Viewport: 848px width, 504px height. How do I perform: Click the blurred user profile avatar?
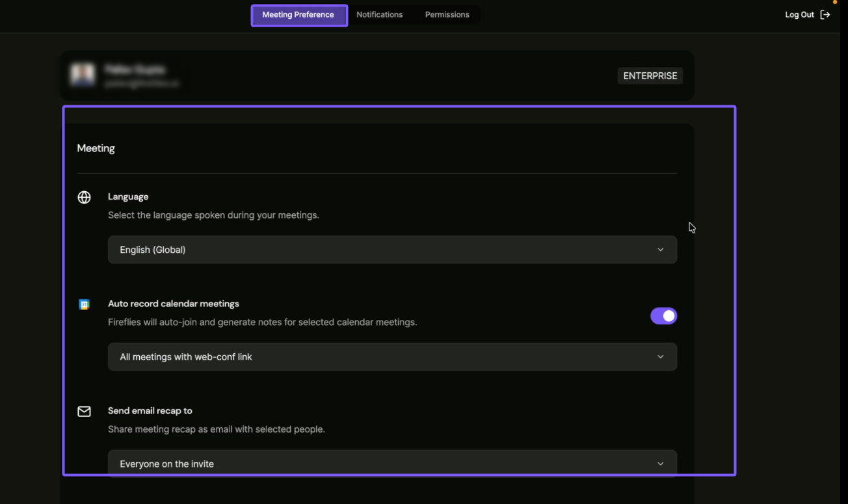[x=83, y=75]
